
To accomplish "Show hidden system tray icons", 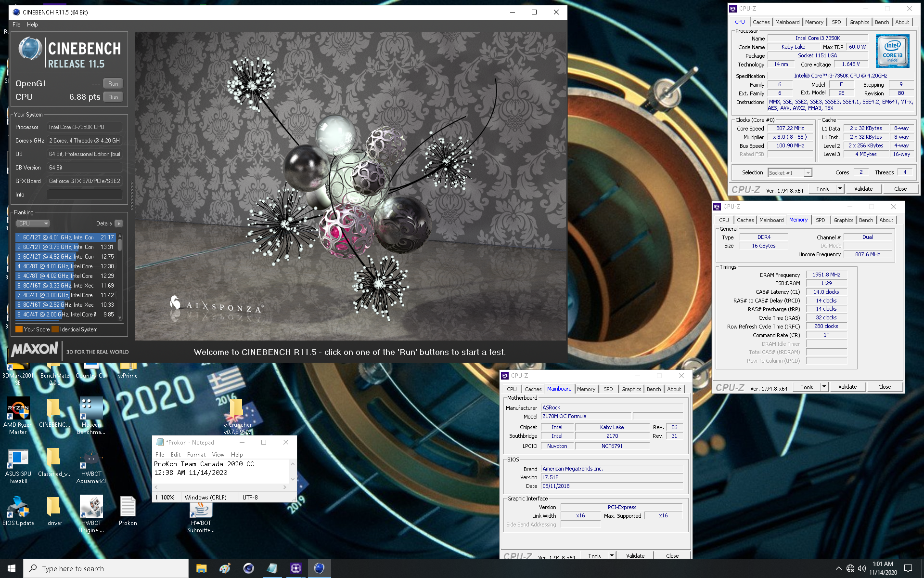I will pos(838,568).
